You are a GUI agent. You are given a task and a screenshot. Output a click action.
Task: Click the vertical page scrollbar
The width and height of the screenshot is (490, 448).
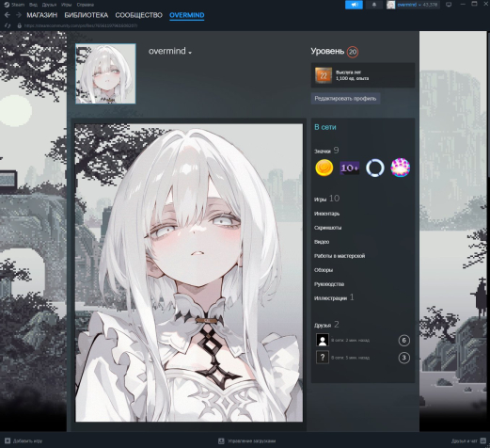(488, 104)
